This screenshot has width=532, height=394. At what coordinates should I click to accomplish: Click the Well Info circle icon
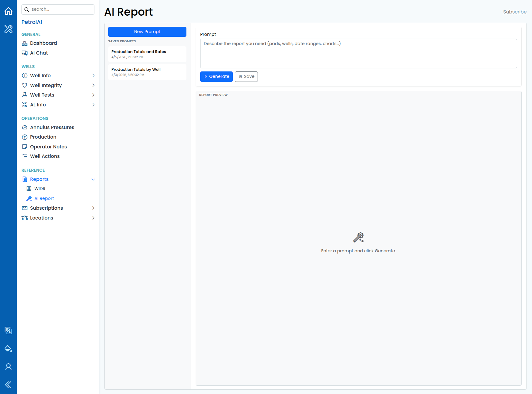tap(25, 76)
